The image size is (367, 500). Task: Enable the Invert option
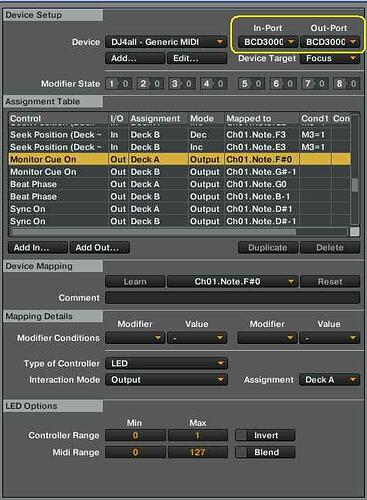[265, 435]
